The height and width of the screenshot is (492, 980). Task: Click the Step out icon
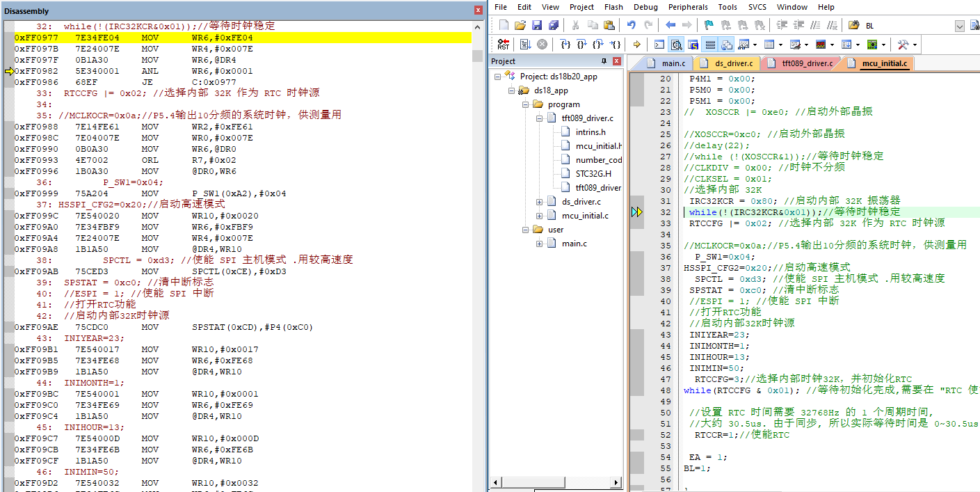pos(598,44)
